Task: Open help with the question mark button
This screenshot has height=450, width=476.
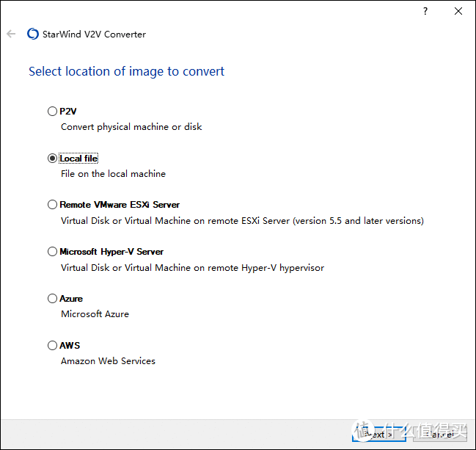Action: [425, 12]
